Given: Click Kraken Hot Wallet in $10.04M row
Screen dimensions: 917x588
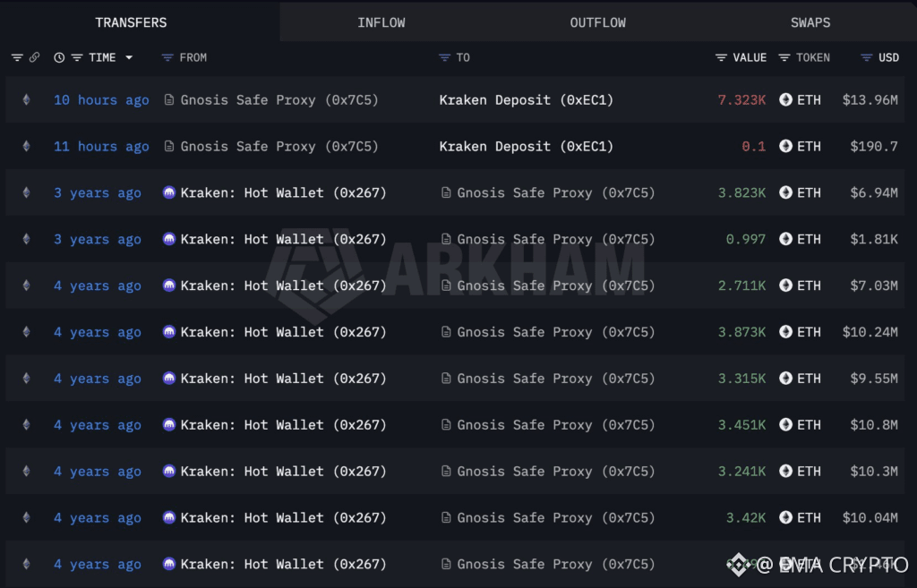Looking at the screenshot, I should pos(283,518).
